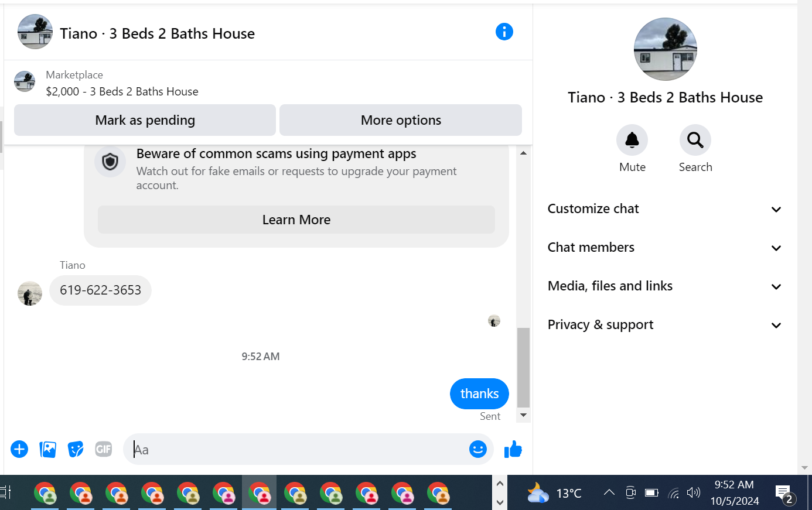Click the phone number message 619-622-3653

[x=100, y=290]
